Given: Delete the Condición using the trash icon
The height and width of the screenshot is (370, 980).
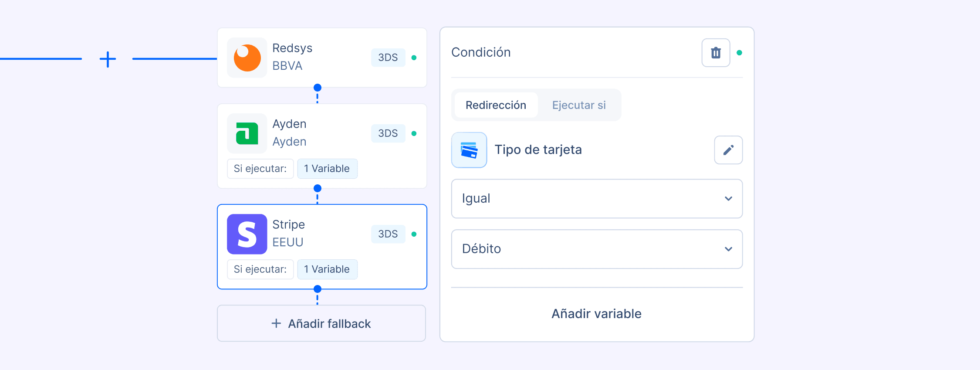Looking at the screenshot, I should (716, 52).
